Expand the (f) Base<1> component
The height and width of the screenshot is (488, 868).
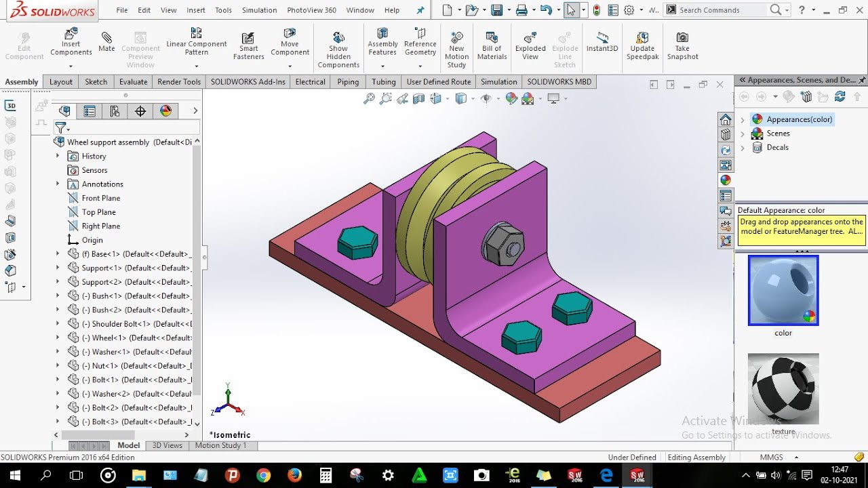(x=58, y=253)
